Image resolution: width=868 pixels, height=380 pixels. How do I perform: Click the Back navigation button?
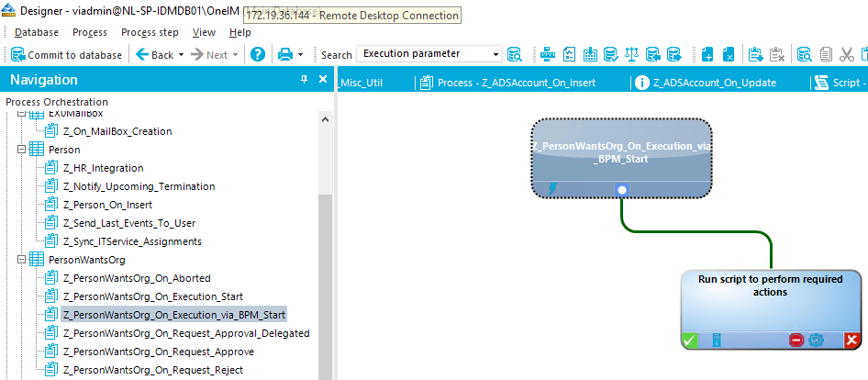click(155, 55)
